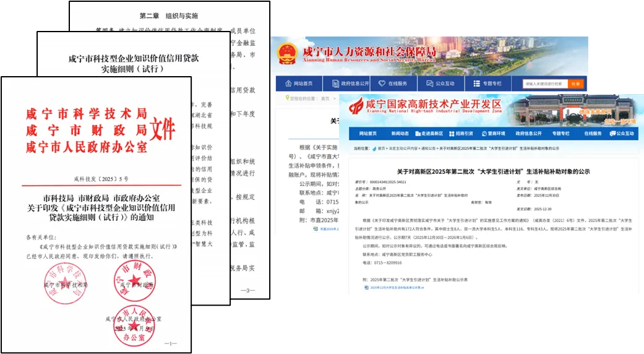Click page number —3— on back document

[247, 290]
